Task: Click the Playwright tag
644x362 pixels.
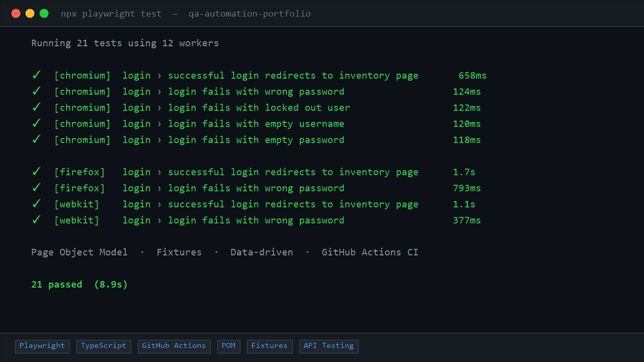Action: coord(42,346)
